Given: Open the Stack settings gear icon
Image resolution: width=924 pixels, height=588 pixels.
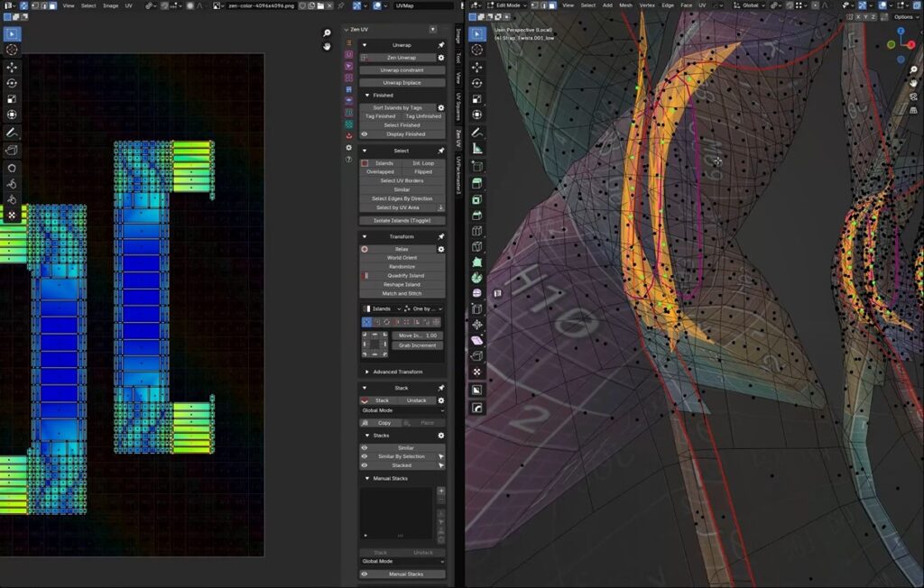Looking at the screenshot, I should (441, 400).
